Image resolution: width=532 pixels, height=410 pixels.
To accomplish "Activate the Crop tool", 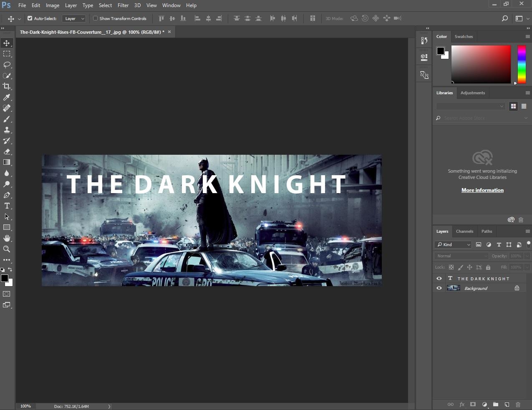I will [7, 86].
